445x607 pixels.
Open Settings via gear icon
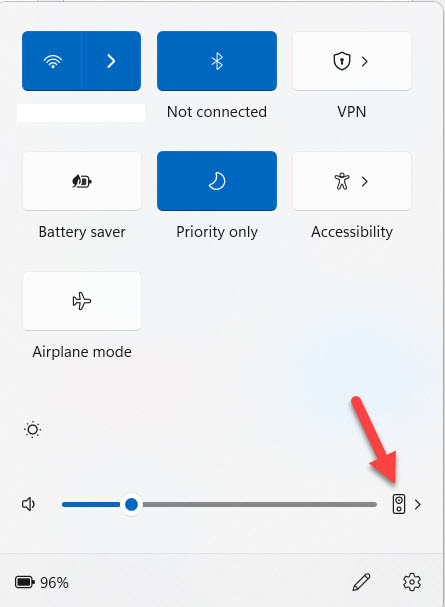pyautogui.click(x=412, y=582)
